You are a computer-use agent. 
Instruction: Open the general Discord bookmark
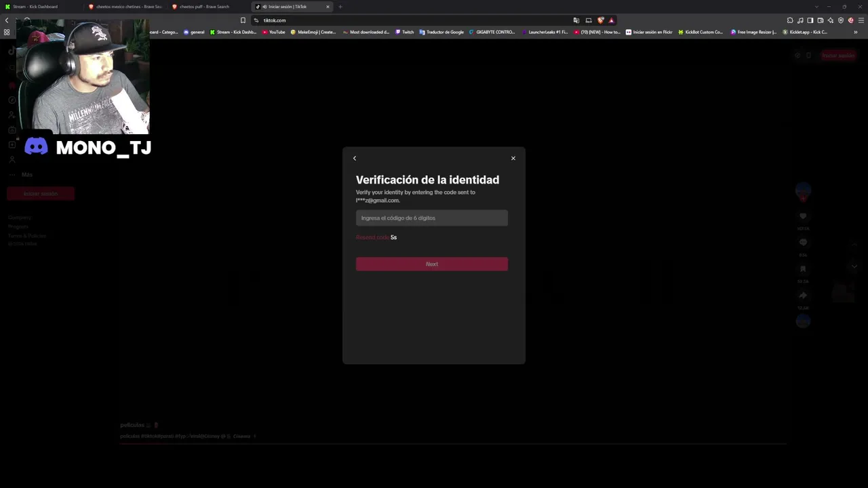pos(194,32)
